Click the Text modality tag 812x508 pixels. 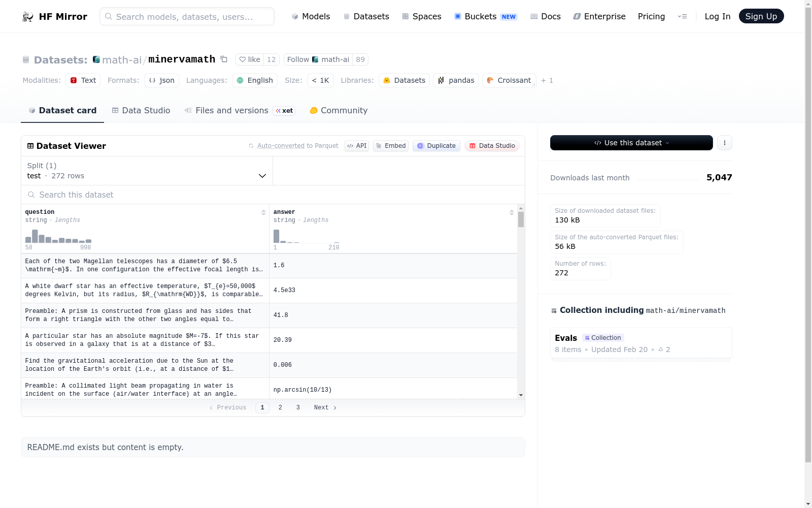pyautogui.click(x=83, y=80)
